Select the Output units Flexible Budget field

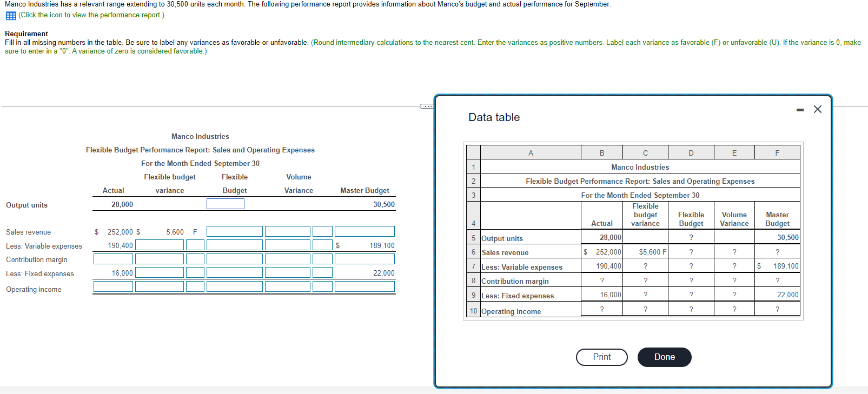click(x=226, y=204)
